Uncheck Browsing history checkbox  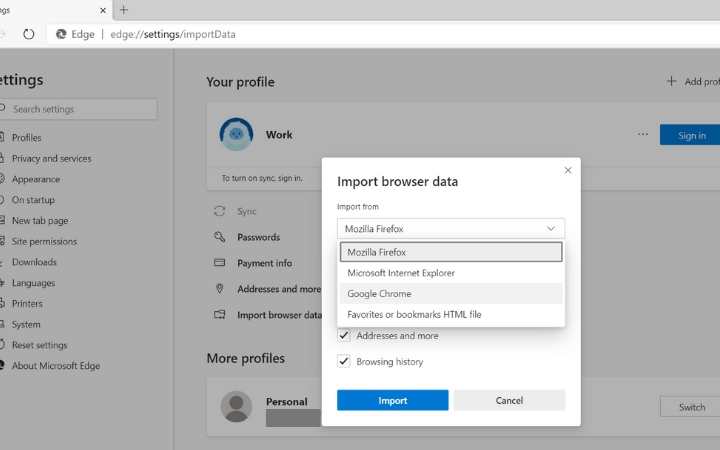click(x=344, y=361)
